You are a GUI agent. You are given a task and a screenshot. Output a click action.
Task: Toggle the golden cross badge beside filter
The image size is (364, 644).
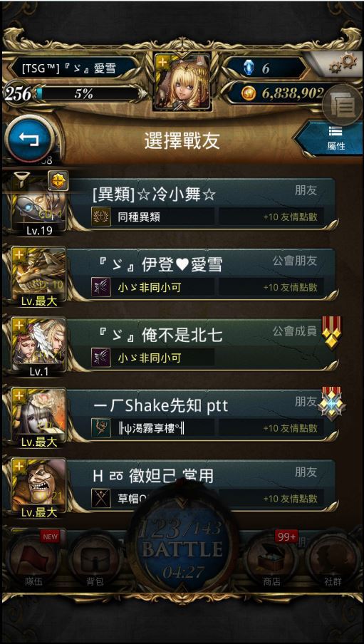click(58, 181)
